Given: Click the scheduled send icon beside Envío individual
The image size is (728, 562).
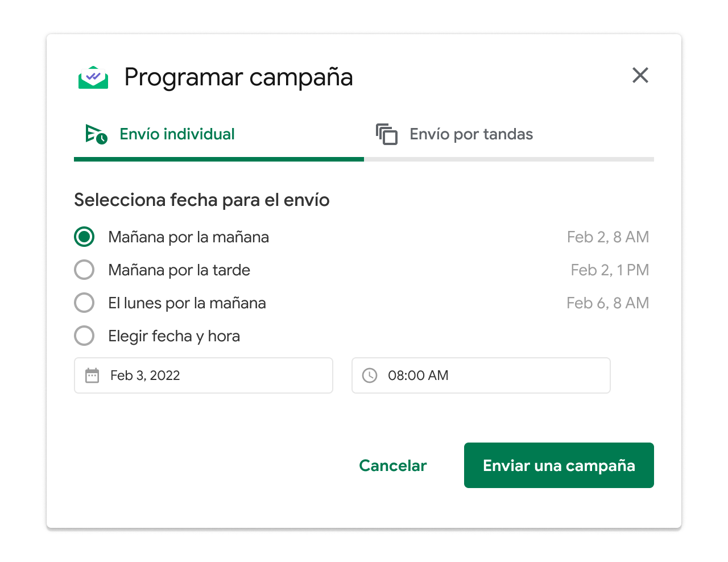Looking at the screenshot, I should click(96, 134).
